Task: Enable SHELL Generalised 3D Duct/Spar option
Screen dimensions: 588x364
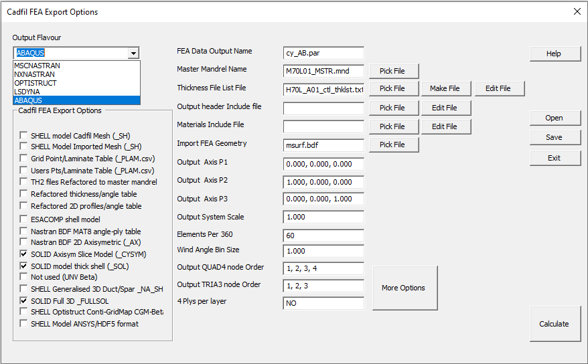Action: pyautogui.click(x=23, y=289)
